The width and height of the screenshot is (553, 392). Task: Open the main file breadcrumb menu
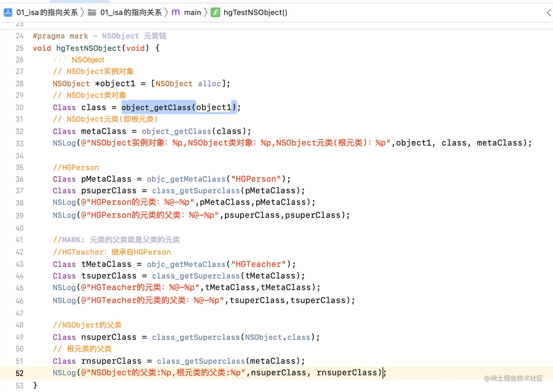(x=192, y=12)
